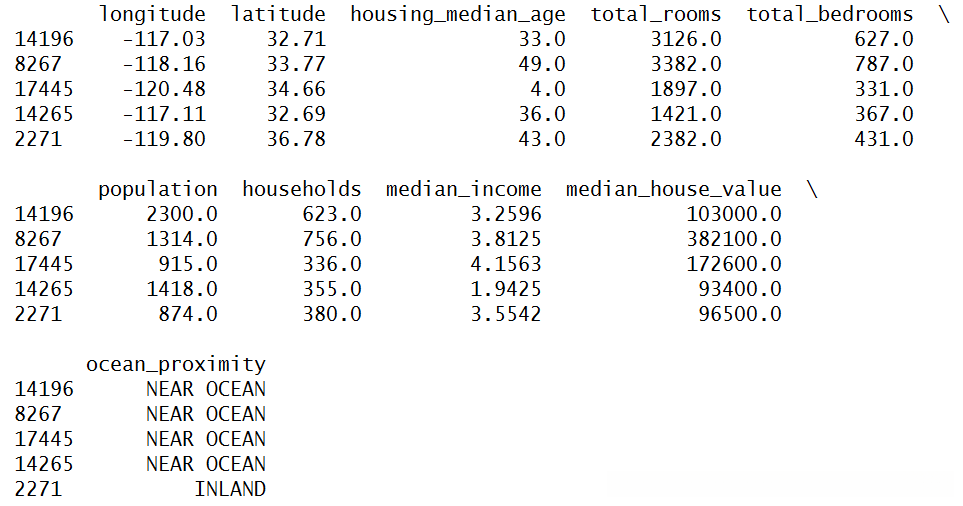This screenshot has height=506, width=963.
Task: Click the total_rooms column header
Action: point(656,14)
